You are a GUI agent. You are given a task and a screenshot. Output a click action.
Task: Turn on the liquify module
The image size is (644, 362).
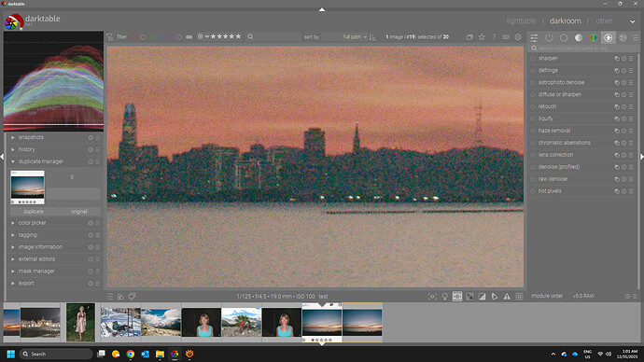[x=533, y=119]
